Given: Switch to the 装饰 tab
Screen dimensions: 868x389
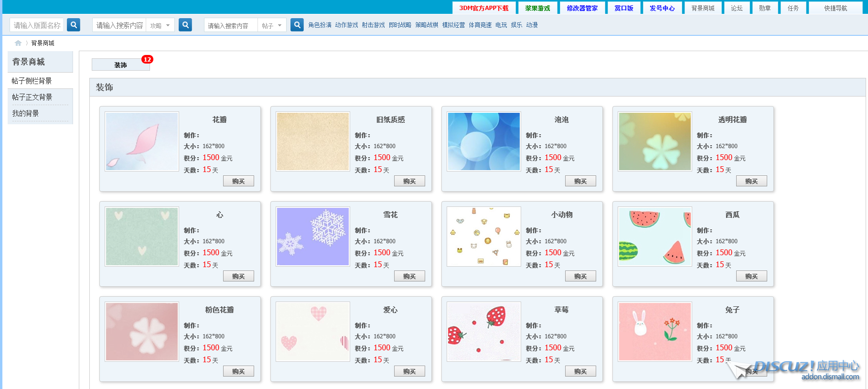Looking at the screenshot, I should coord(121,65).
